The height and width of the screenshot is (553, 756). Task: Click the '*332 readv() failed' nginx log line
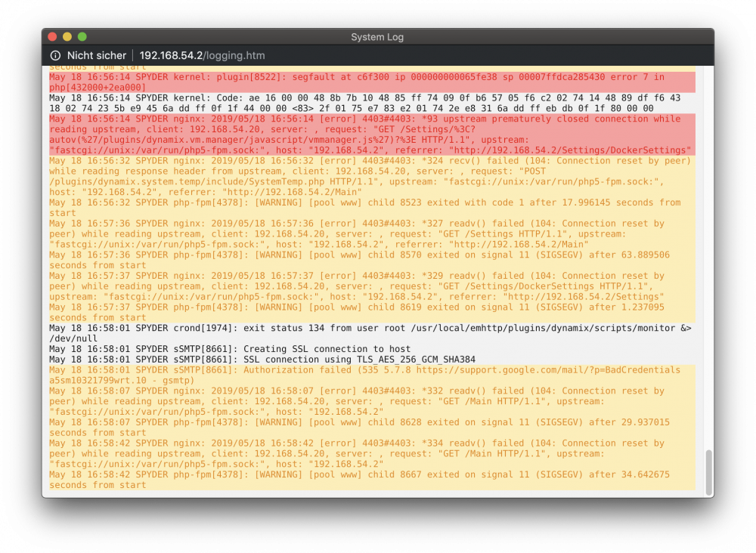(x=372, y=401)
